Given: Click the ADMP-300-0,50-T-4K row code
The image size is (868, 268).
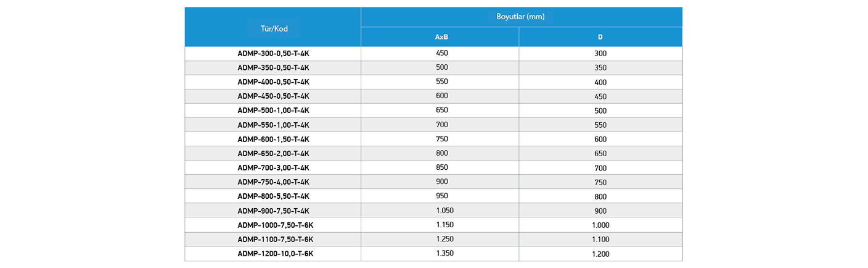Looking at the screenshot, I should (273, 53).
